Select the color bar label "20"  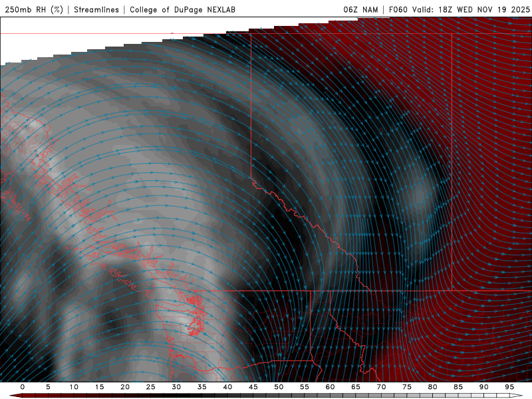point(125,387)
